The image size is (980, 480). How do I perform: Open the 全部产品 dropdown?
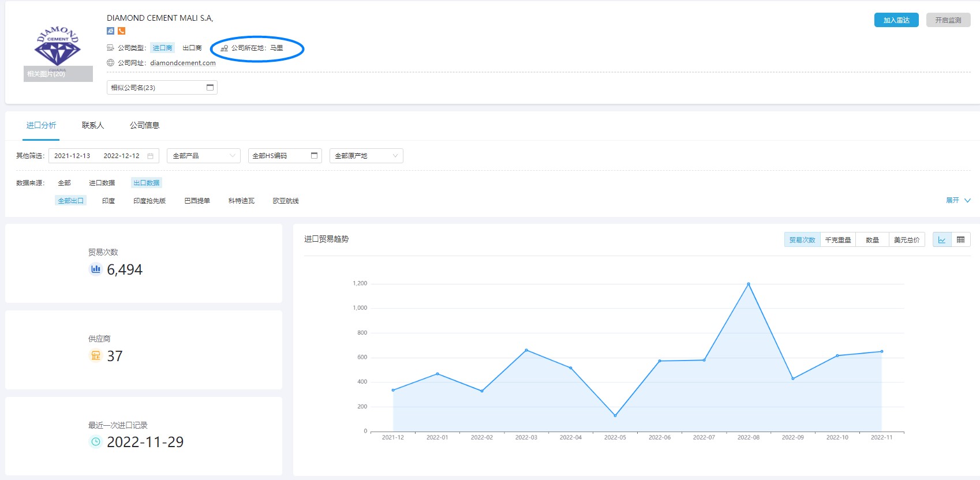click(x=204, y=156)
